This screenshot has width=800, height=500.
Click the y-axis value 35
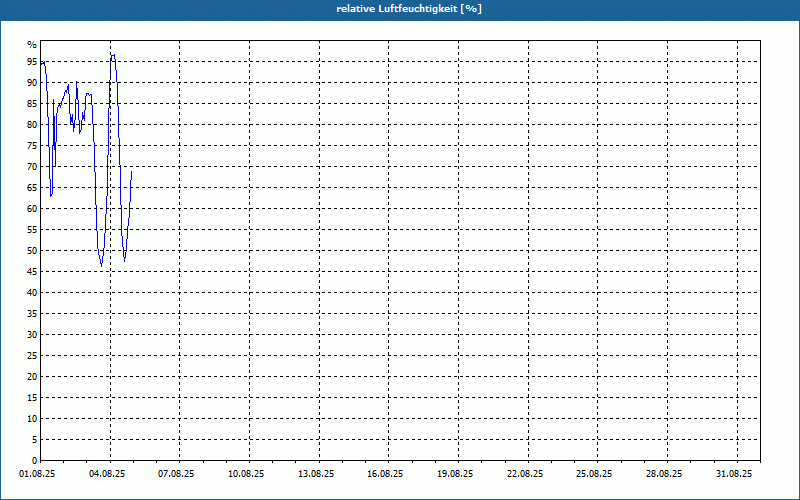coord(32,314)
